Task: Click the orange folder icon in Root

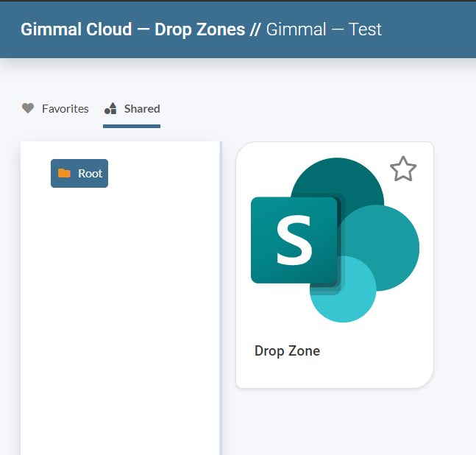Action: click(64, 174)
